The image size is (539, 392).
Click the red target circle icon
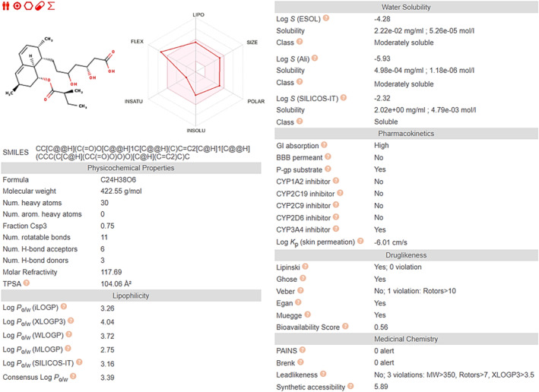pos(17,5)
